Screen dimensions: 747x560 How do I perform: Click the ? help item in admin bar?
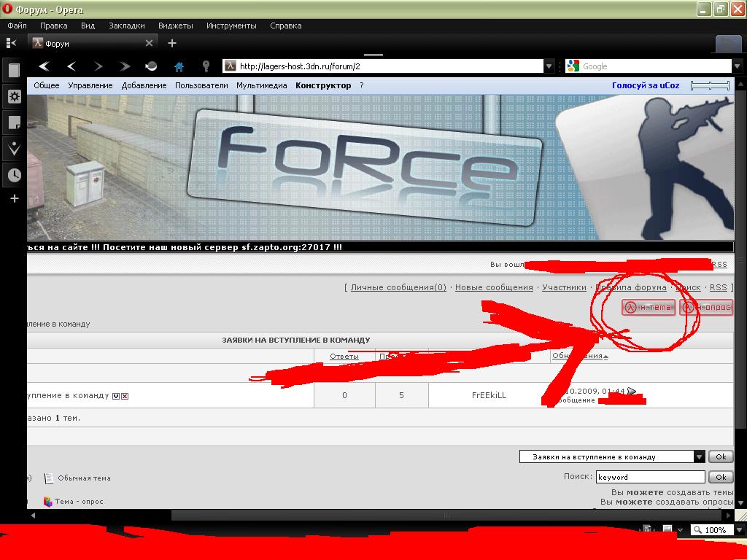point(362,86)
